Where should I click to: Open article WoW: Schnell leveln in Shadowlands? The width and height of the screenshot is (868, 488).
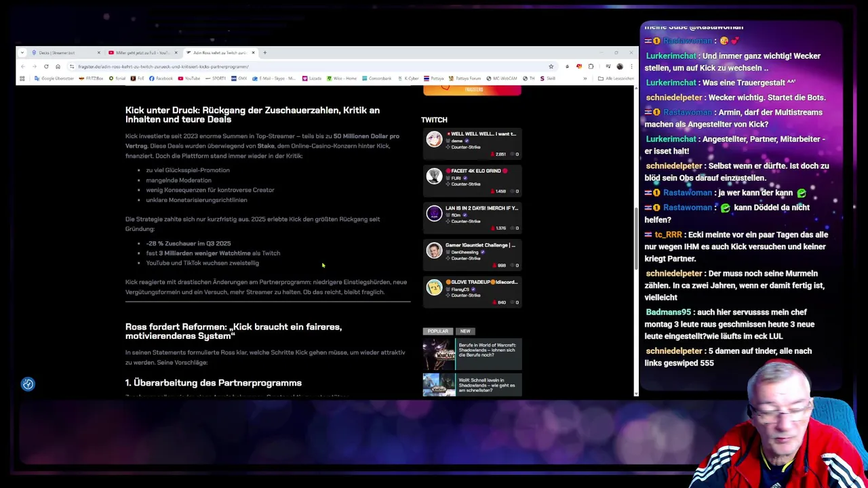pyautogui.click(x=487, y=385)
